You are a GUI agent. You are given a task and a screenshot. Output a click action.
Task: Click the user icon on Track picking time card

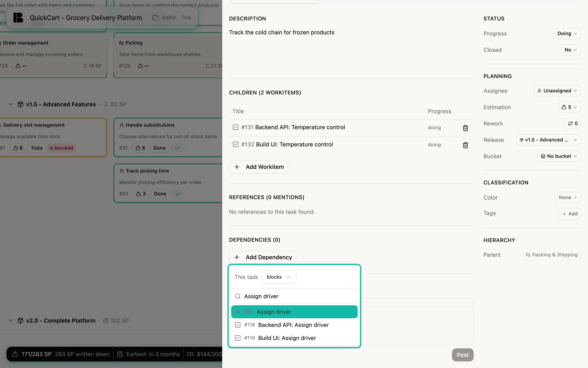tap(122, 171)
